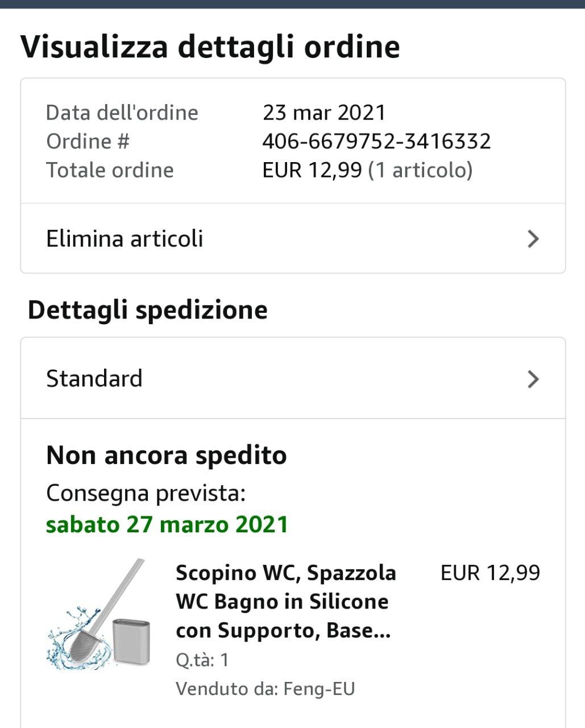Tap the Dettagli spedizione section heading
This screenshot has height=728, width=585.
click(148, 310)
